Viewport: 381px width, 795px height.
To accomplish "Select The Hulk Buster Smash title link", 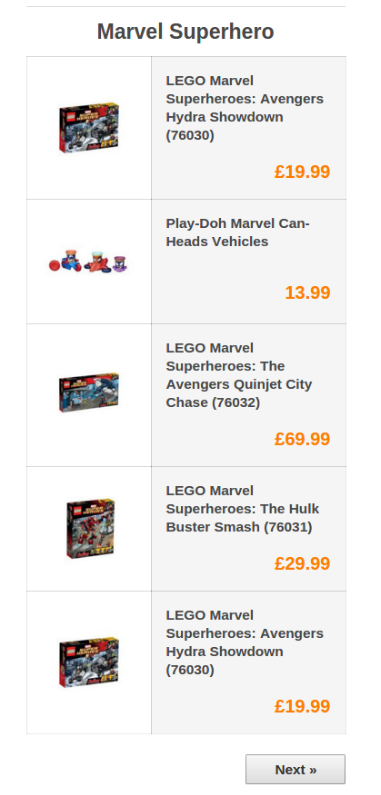I will tap(243, 509).
